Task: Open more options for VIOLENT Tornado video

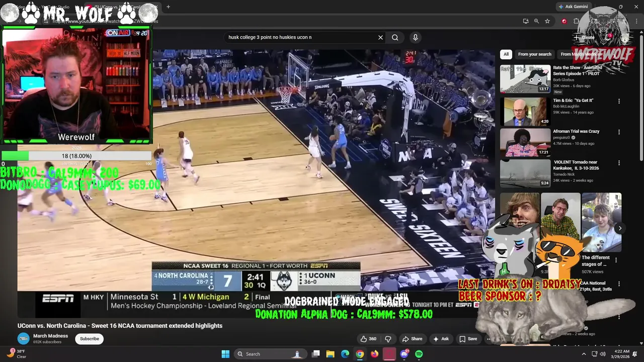Action: click(x=619, y=163)
